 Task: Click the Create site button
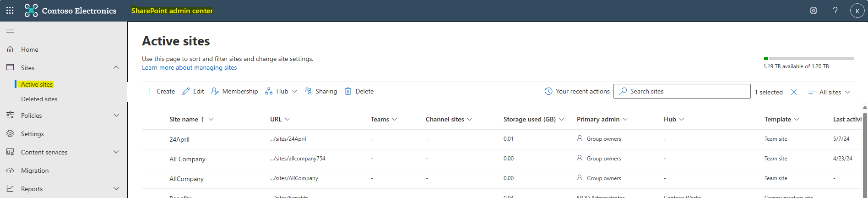(160, 91)
